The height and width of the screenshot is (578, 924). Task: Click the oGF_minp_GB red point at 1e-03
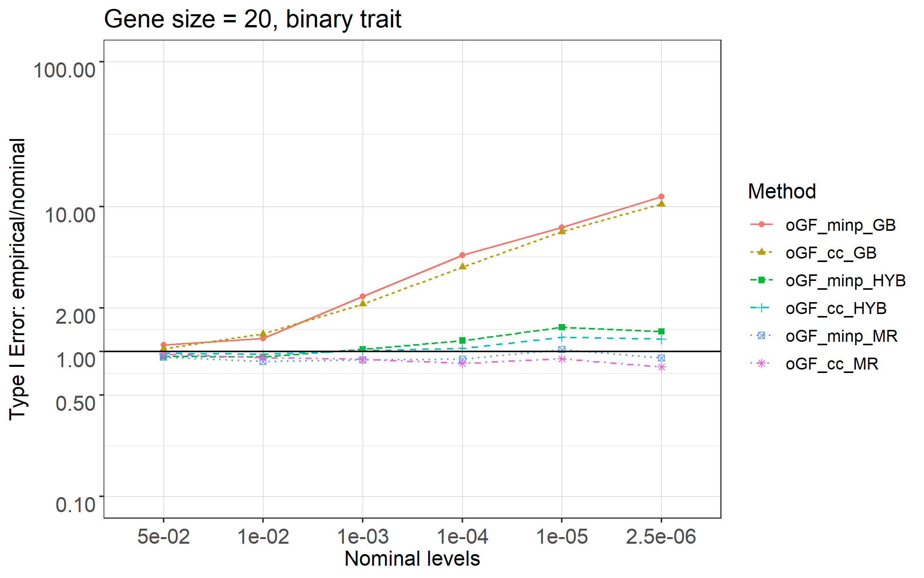pos(363,296)
